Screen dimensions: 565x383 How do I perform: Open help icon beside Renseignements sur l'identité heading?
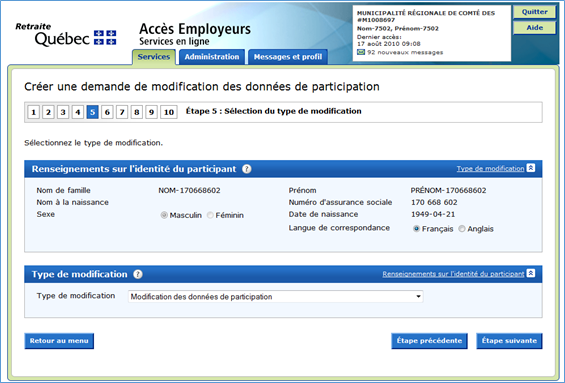tap(247, 169)
